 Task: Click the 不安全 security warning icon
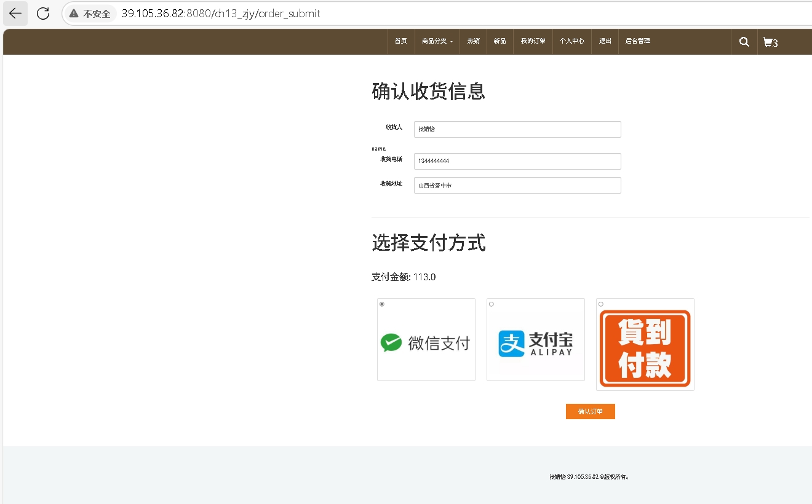click(x=74, y=14)
